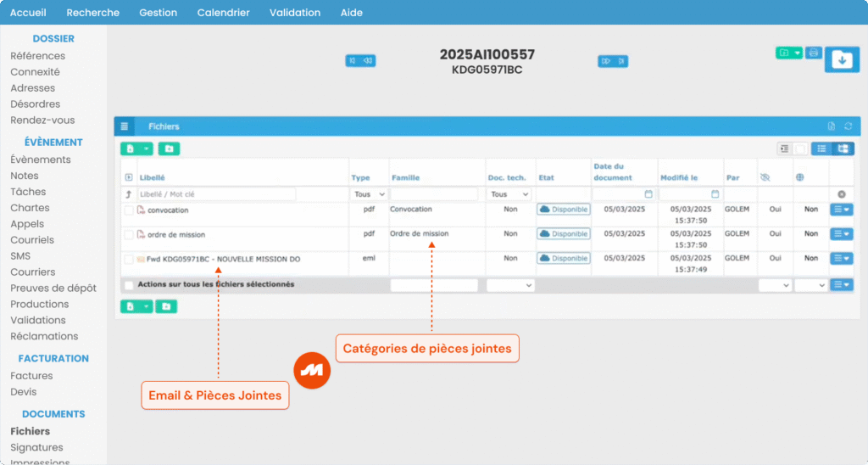
Task: Sort by the Modifié le column header
Action: coord(679,177)
